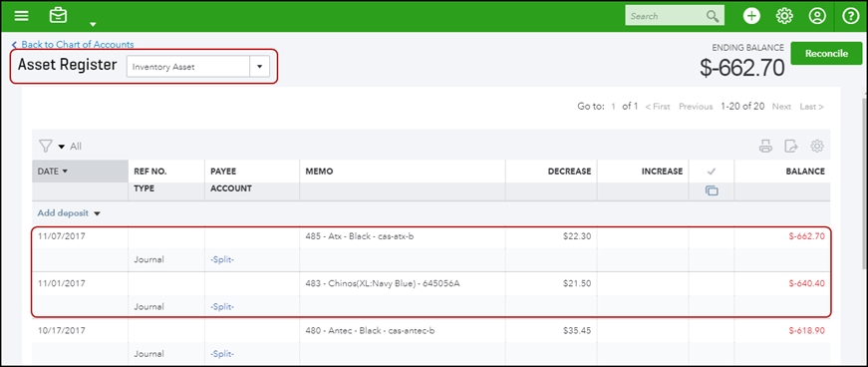Click the $22.30 decrease amount
The image size is (868, 367).
pos(578,236)
